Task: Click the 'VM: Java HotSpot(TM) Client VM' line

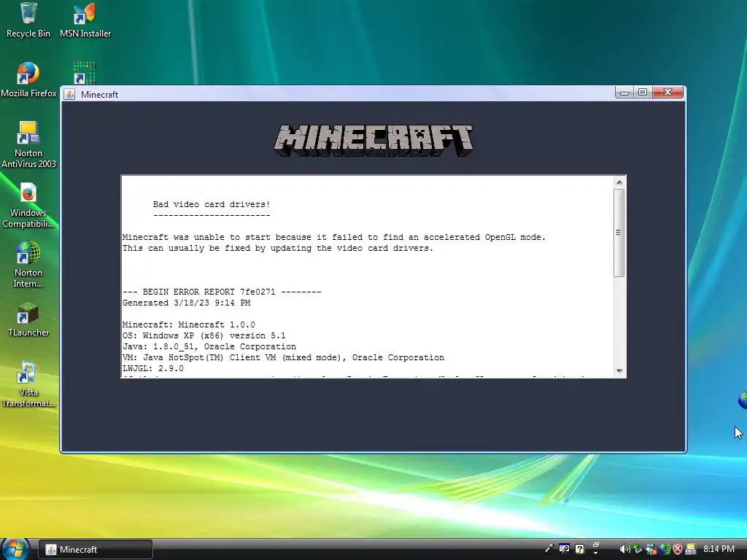Action: (283, 357)
